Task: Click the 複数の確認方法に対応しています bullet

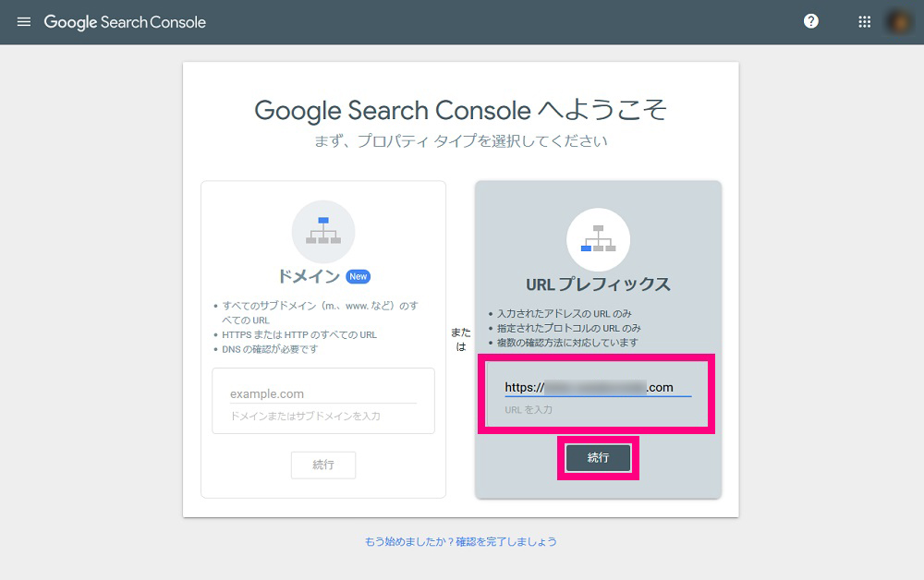Action: [567, 342]
